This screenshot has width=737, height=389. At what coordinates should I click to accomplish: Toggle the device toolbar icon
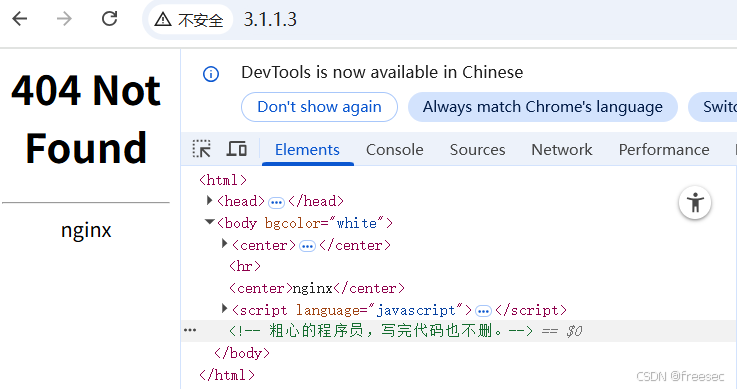pos(237,149)
